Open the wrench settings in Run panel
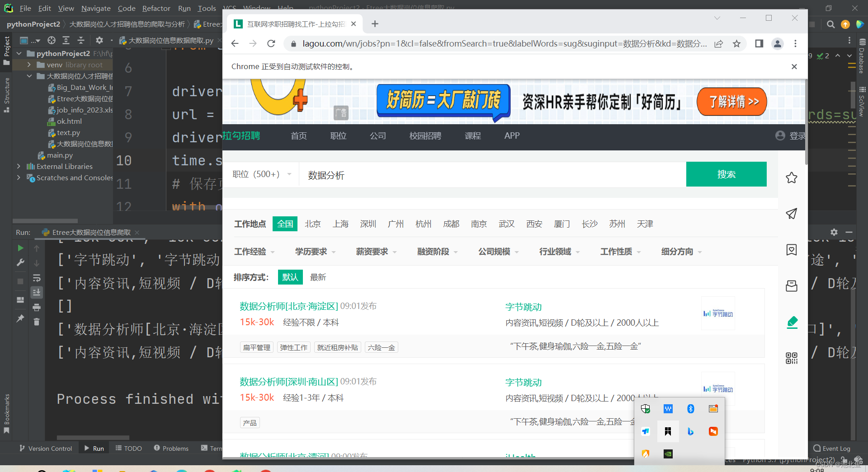The width and height of the screenshot is (868, 472). pos(20,262)
